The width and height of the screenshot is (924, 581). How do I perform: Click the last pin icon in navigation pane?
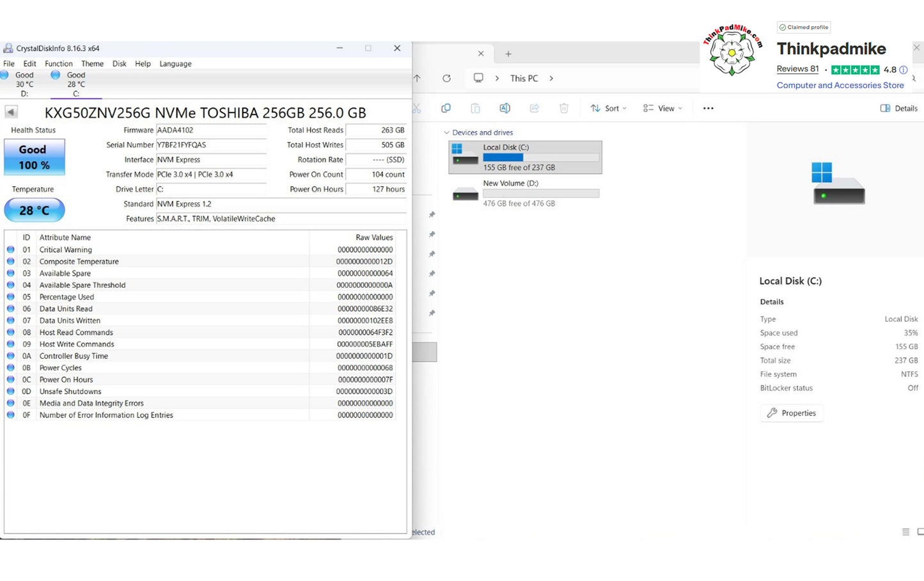(x=432, y=313)
